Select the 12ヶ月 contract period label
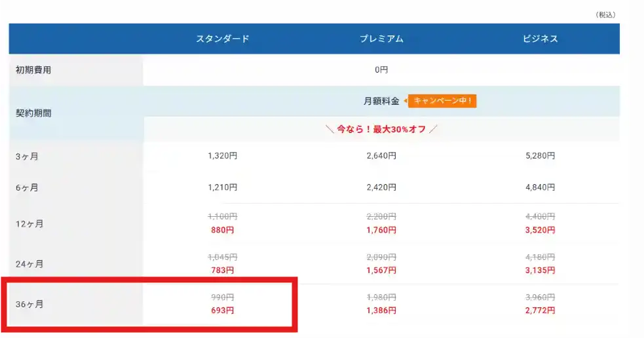644x338 pixels. click(x=29, y=224)
